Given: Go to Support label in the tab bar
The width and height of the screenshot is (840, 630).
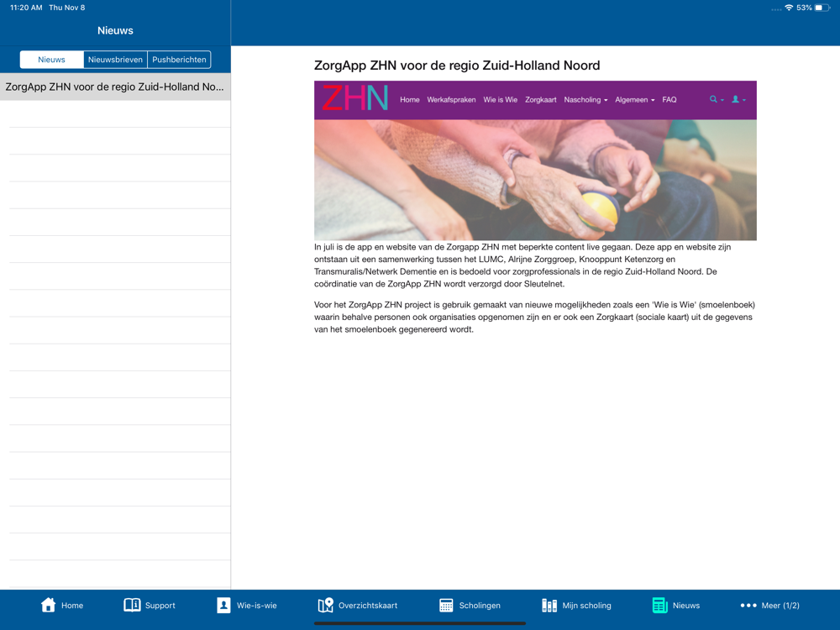Looking at the screenshot, I should (x=160, y=606).
